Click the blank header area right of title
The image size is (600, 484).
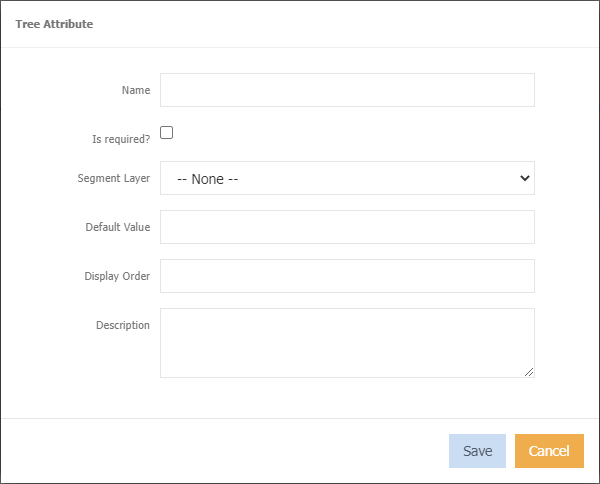pos(350,24)
